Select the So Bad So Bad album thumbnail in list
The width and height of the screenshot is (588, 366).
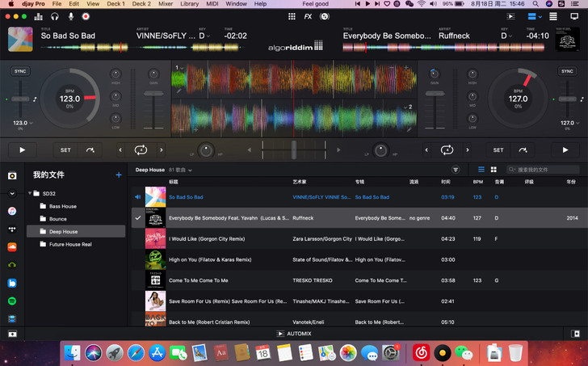pyautogui.click(x=155, y=197)
